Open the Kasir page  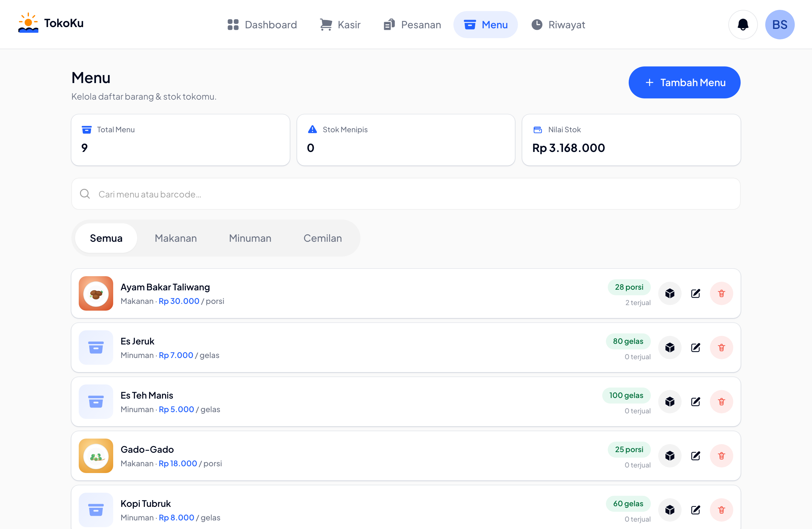tap(340, 25)
